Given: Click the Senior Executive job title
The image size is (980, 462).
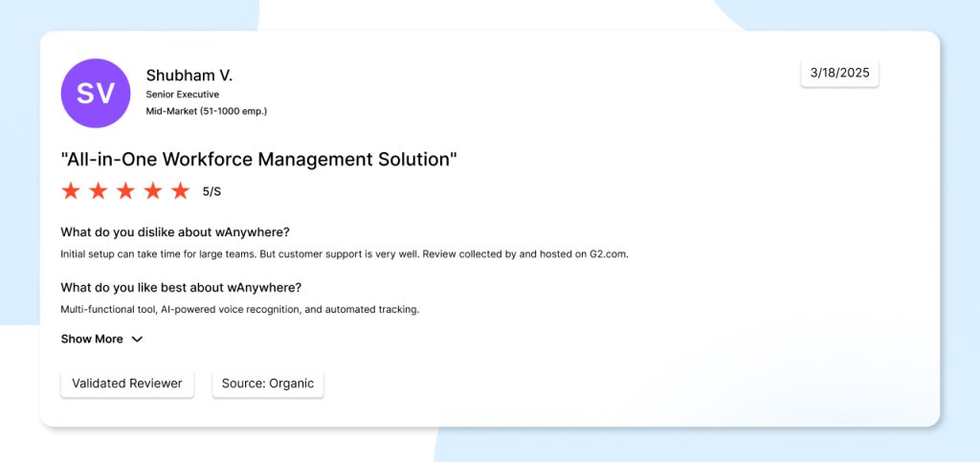Looking at the screenshot, I should pyautogui.click(x=182, y=95).
